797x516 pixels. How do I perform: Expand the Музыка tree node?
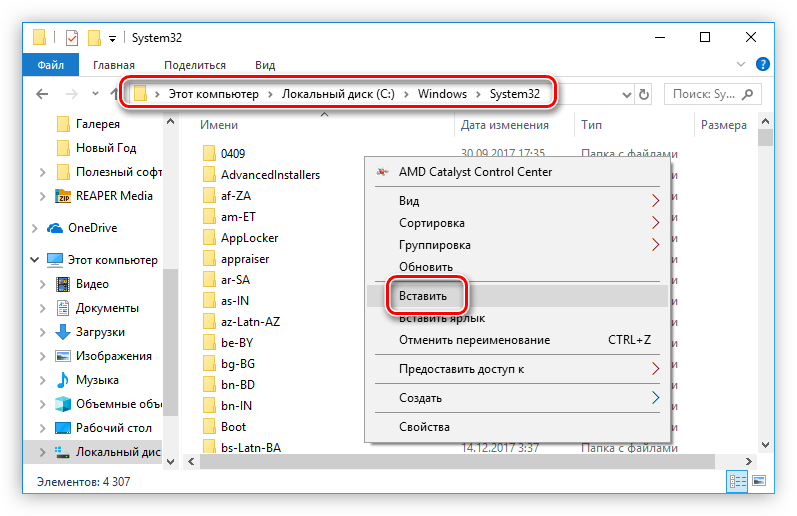coord(42,380)
